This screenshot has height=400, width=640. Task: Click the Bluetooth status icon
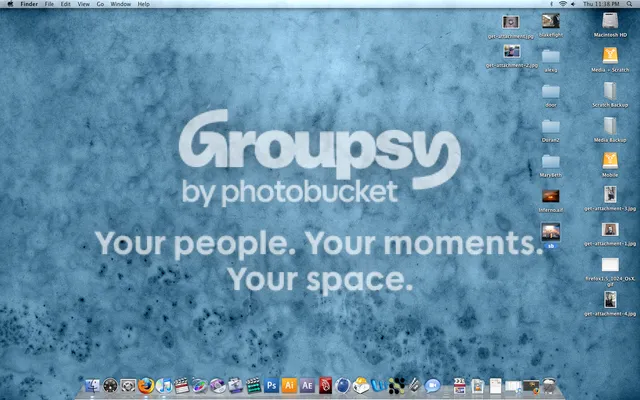(x=551, y=4)
